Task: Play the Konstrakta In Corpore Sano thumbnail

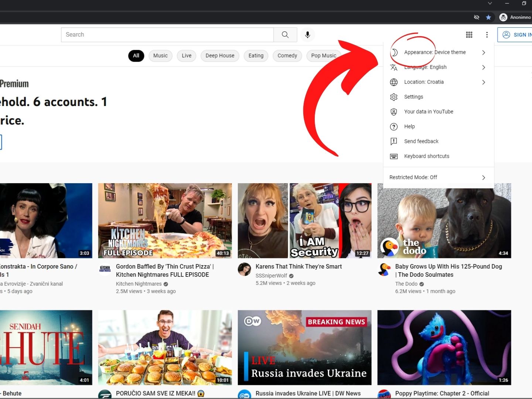Action: coord(46,221)
